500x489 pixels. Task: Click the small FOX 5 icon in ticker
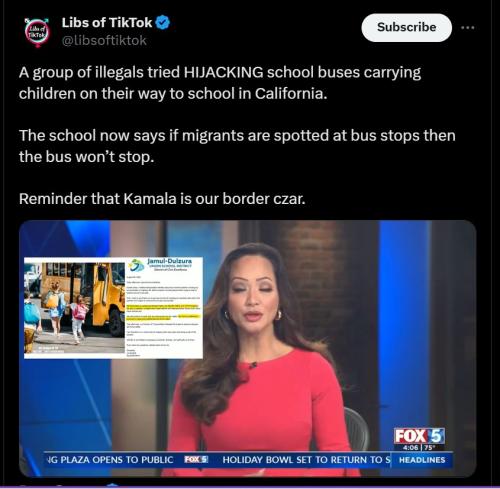(196, 459)
